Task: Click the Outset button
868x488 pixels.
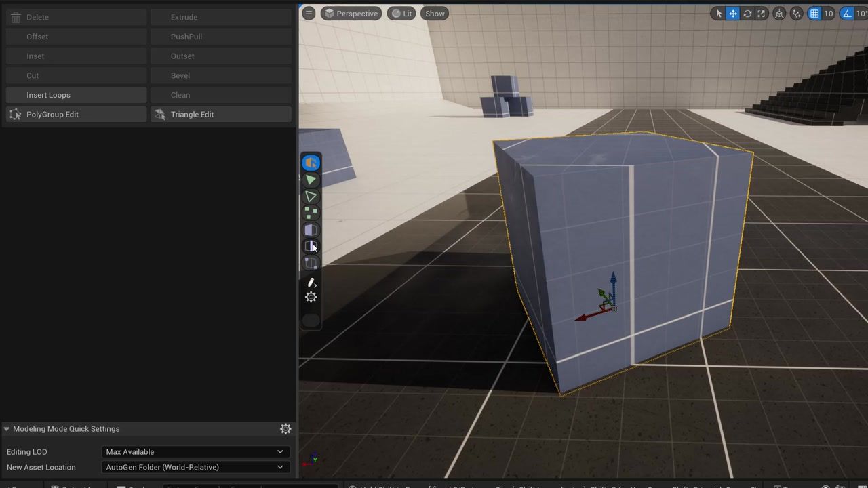Action: [221, 56]
